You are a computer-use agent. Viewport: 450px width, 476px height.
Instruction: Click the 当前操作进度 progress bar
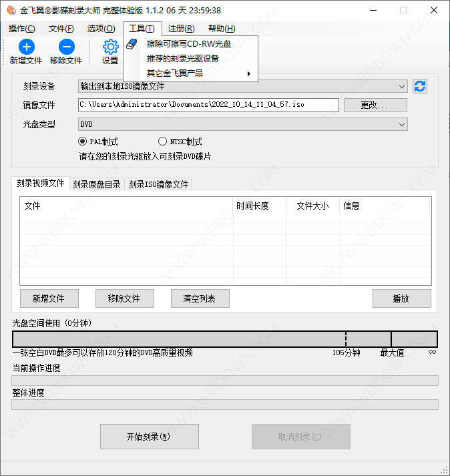pos(225,381)
